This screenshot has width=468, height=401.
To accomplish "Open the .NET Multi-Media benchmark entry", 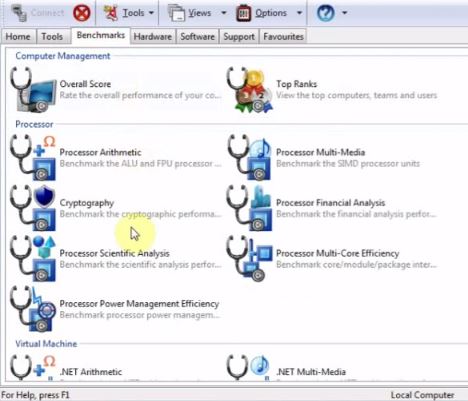I will pos(311,372).
